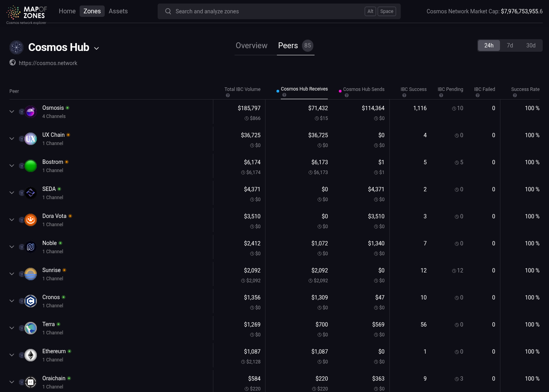The image size is (549, 392).
Task: Switch time period to 7d
Action: tap(510, 45)
